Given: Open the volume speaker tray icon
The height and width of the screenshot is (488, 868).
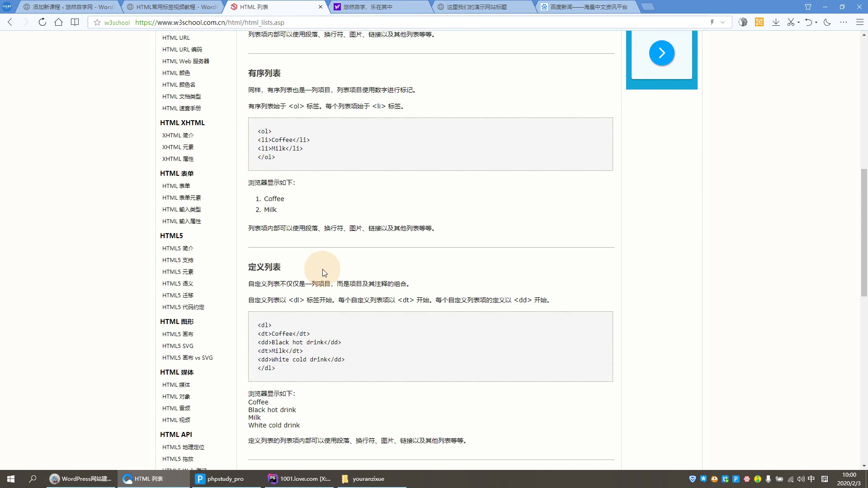Looking at the screenshot, I should pyautogui.click(x=801, y=479).
